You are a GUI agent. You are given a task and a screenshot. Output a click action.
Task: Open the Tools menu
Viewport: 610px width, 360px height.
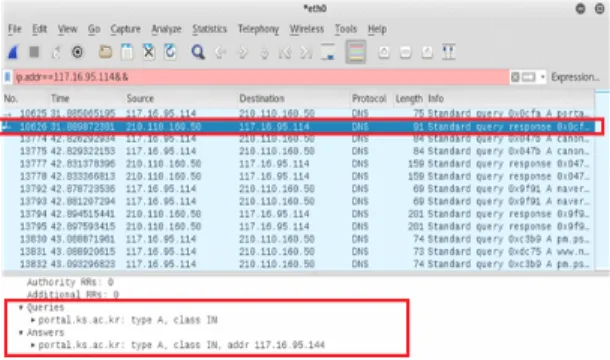tap(346, 29)
